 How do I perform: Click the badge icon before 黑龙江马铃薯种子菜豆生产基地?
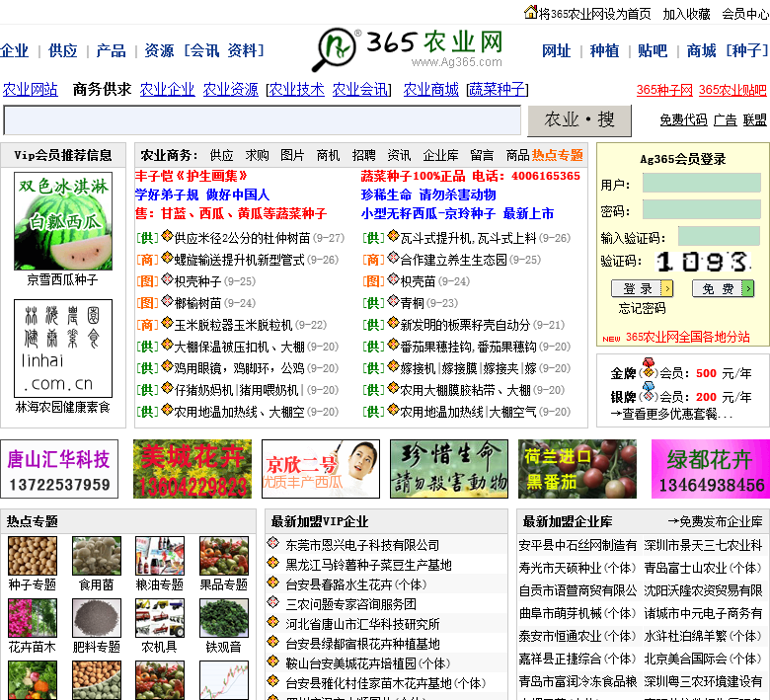273,563
